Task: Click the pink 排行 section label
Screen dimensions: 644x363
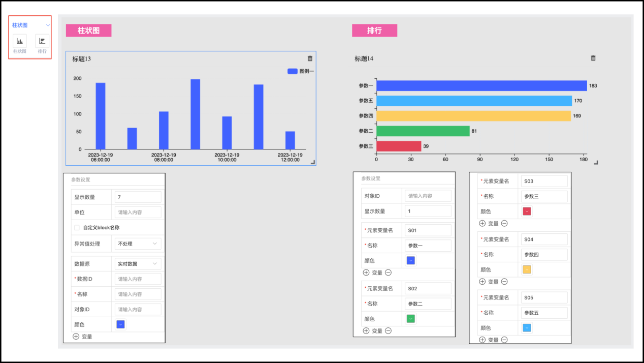Action: 374,31
